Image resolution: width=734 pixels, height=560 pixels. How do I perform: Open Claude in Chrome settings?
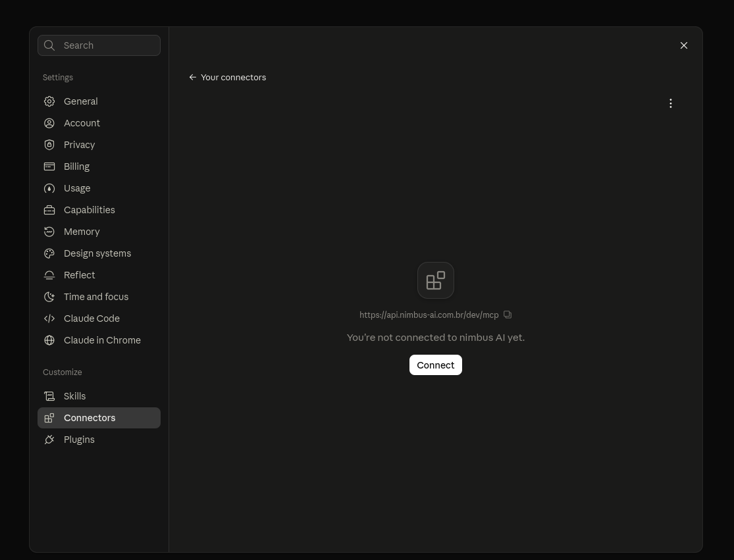[x=99, y=340]
